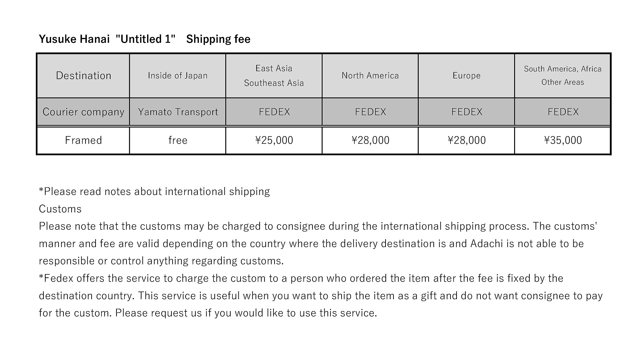The height and width of the screenshot is (349, 644).
Task: Click the Customs heading text
Action: click(x=60, y=209)
